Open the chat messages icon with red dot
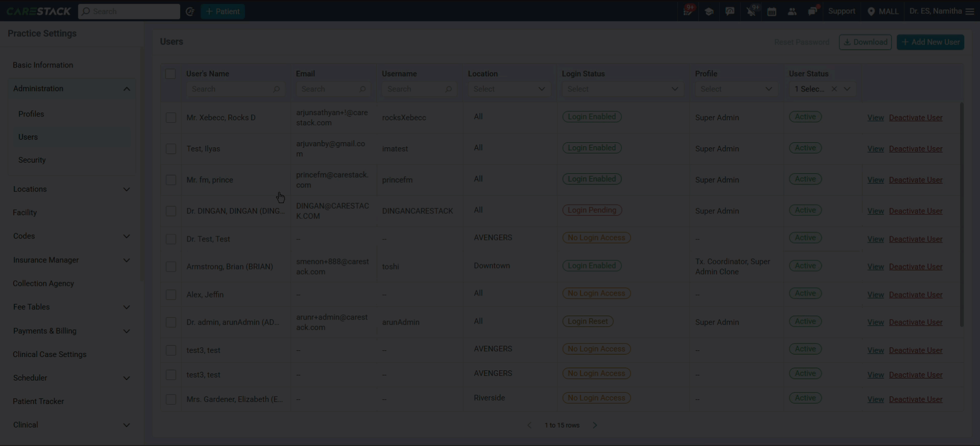This screenshot has height=446, width=980. click(x=813, y=11)
